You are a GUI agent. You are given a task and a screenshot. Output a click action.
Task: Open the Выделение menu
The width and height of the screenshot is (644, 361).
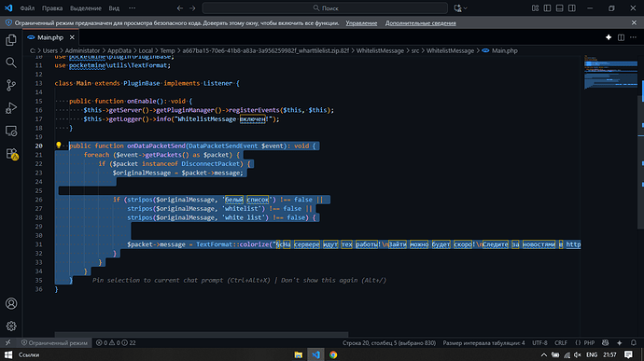(x=86, y=8)
